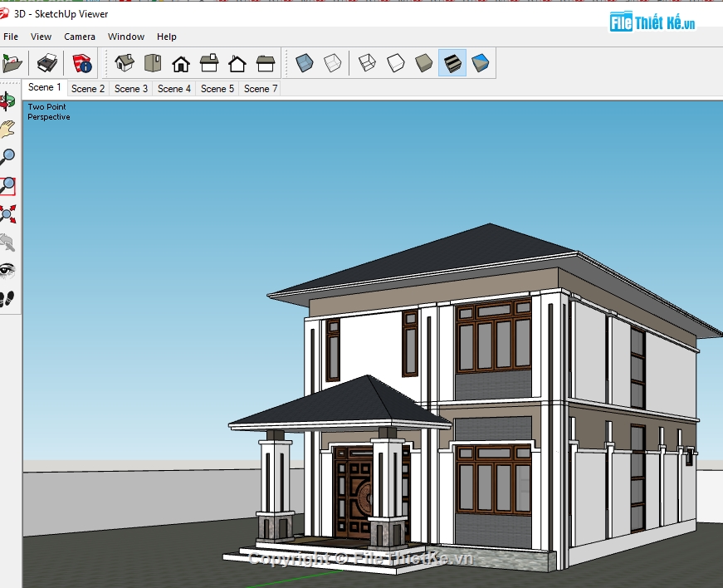Screen dimensions: 723x588
Task: Switch to Scene 2 tab
Action: [88, 89]
